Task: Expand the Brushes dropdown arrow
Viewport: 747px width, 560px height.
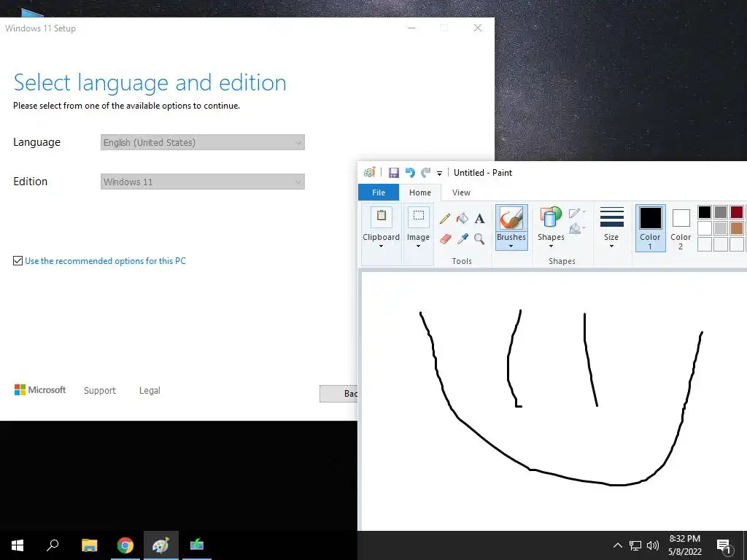Action: pyautogui.click(x=511, y=246)
